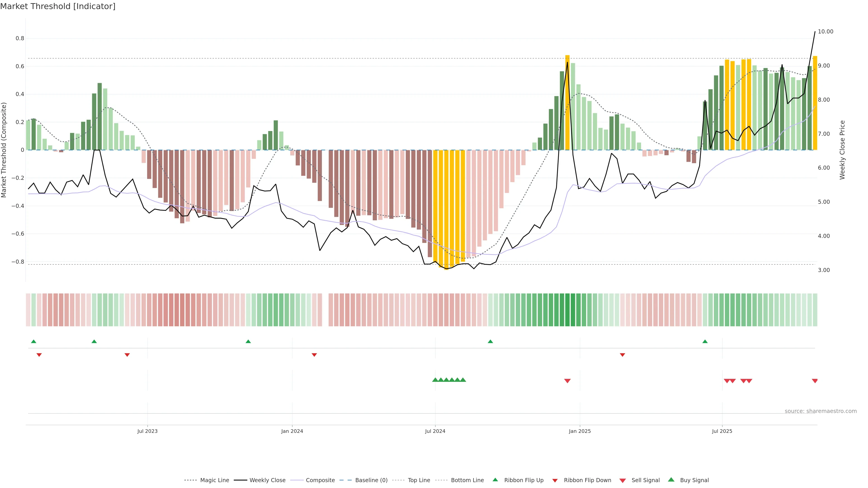Click the Buy Signal legend triangle icon
The width and height of the screenshot is (868, 488).
[x=671, y=480]
